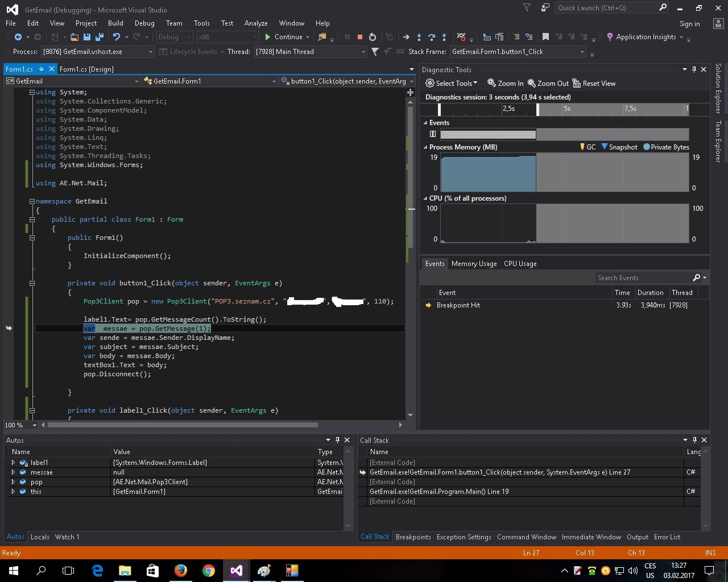
Task: Click the bookmark icon in the toolbar
Action: 545,37
